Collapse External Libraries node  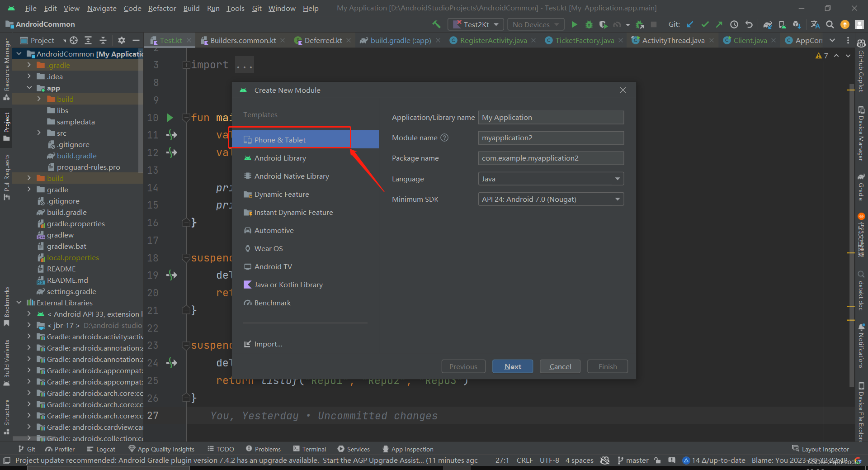19,303
